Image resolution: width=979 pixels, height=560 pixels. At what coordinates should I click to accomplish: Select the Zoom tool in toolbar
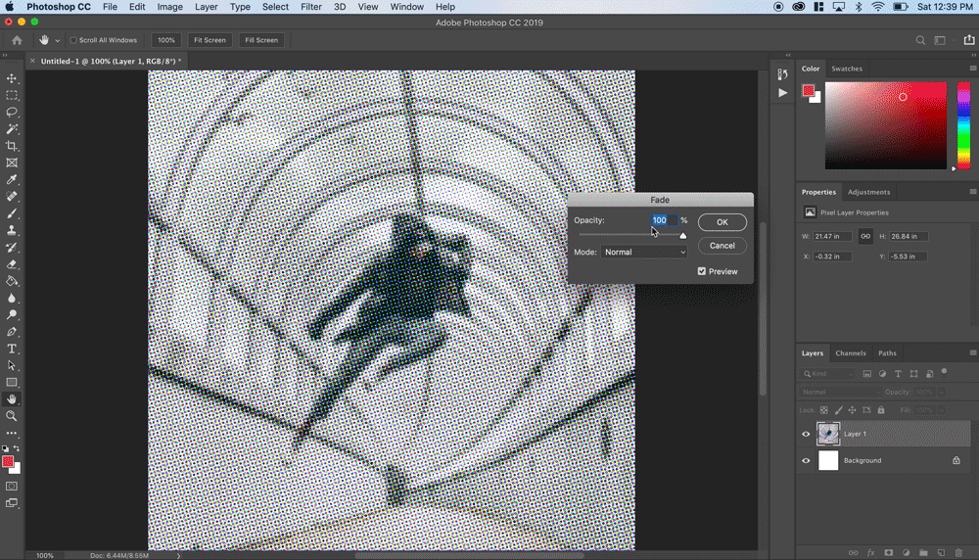[12, 416]
